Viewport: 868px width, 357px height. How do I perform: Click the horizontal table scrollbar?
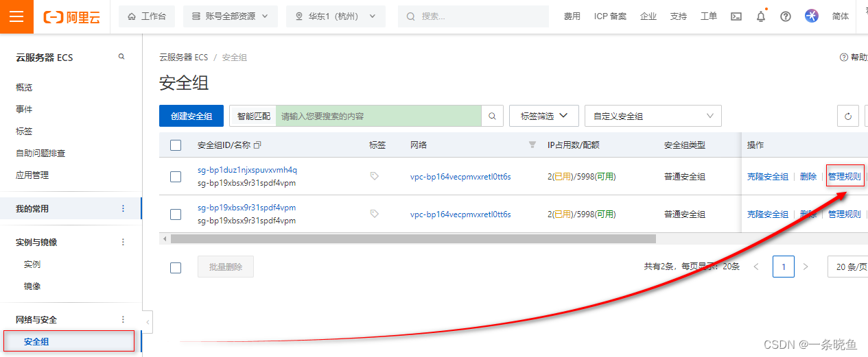(x=413, y=238)
